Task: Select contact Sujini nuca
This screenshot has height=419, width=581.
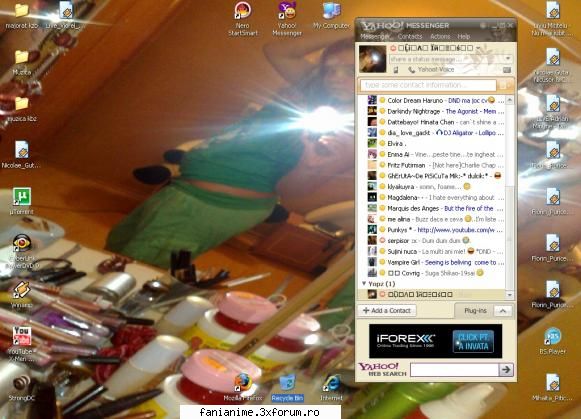Action: [432, 252]
